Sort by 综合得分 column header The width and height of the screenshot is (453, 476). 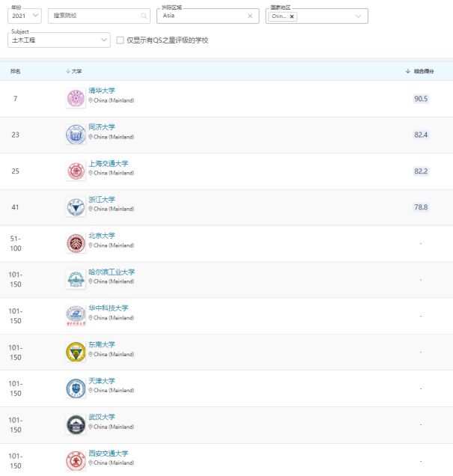point(420,71)
